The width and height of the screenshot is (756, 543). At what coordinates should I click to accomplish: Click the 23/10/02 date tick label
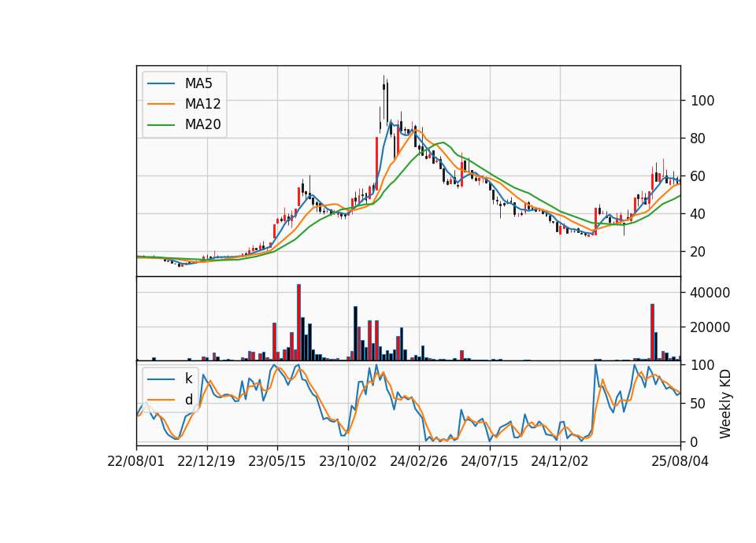pyautogui.click(x=347, y=461)
